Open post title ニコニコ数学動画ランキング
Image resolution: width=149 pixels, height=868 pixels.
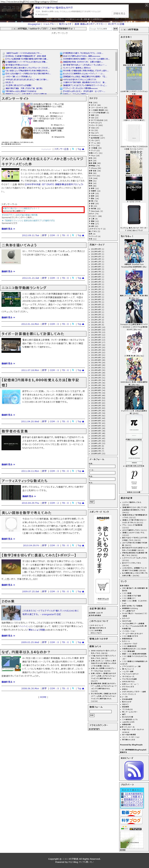click(x=24, y=288)
